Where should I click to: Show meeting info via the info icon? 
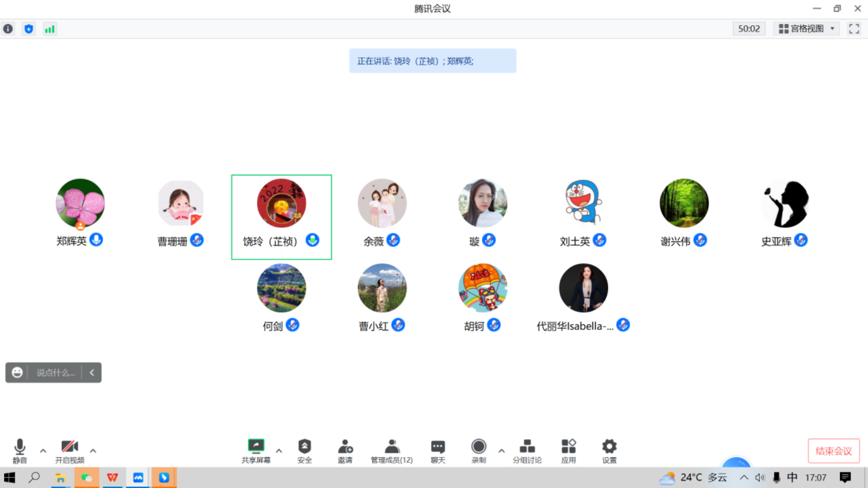[x=8, y=29]
